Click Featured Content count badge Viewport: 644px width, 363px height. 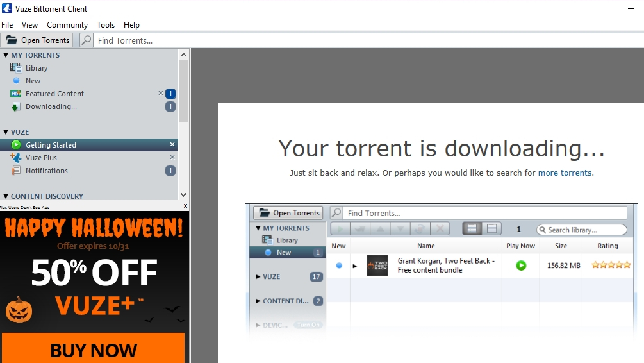(170, 94)
